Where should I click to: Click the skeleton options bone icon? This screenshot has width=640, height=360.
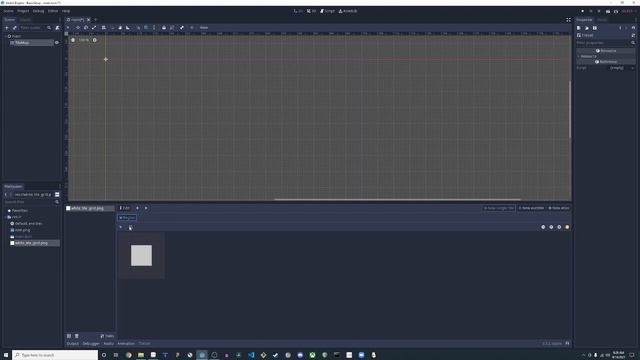182,28
